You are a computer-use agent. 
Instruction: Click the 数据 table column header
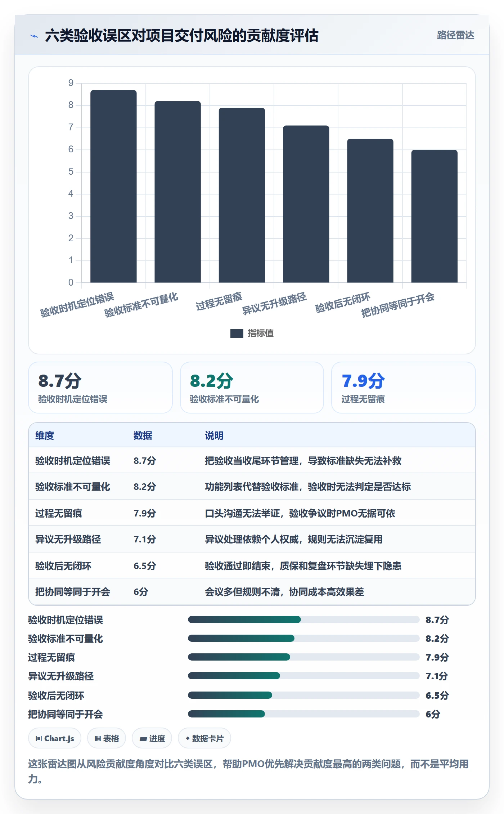(x=143, y=435)
